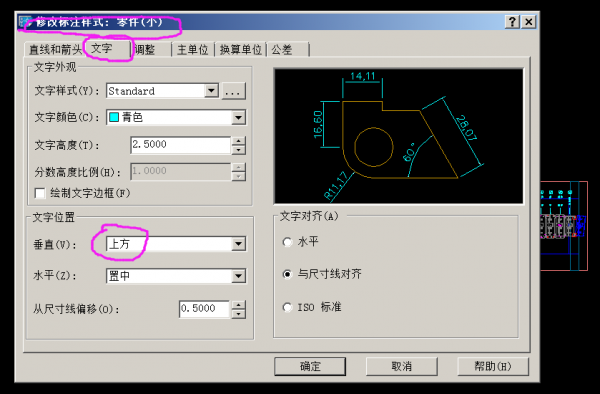This screenshot has width=600, height=394.
Task: Expand the 水平 dropdown showing 置中
Action: click(x=238, y=276)
